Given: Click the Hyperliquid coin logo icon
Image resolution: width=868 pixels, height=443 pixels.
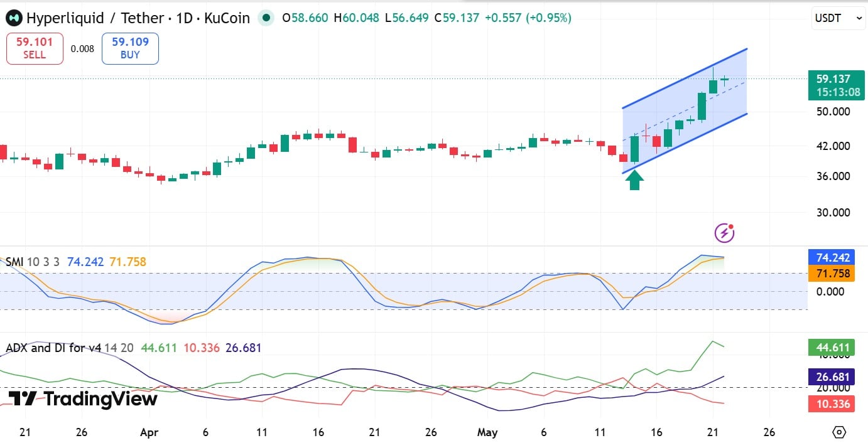Looking at the screenshot, I should click(x=14, y=18).
